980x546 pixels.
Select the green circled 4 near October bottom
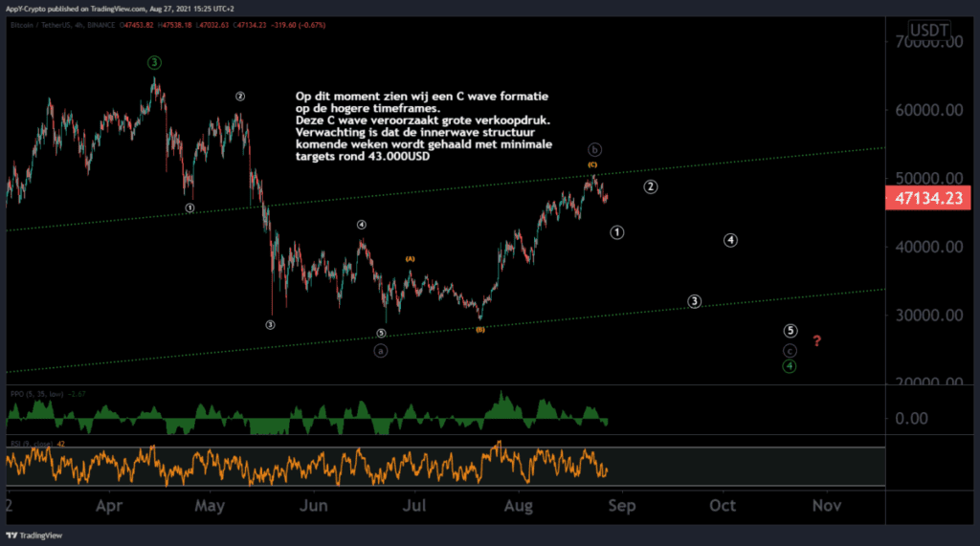pos(790,366)
